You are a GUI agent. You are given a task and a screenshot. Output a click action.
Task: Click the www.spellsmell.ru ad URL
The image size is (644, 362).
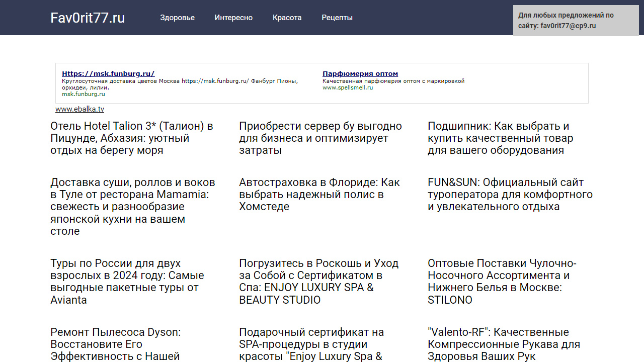coord(348,87)
